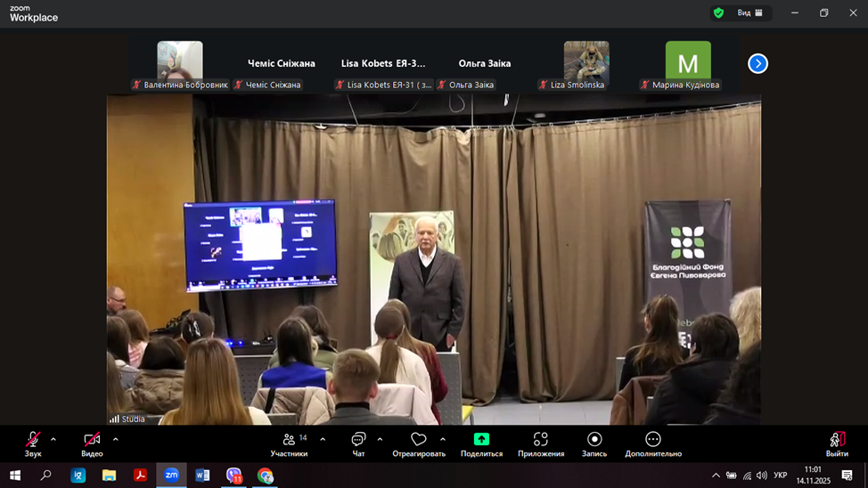Image resolution: width=868 pixels, height=488 pixels.
Task: Start screen sharing with Поделиться
Action: coord(481,443)
